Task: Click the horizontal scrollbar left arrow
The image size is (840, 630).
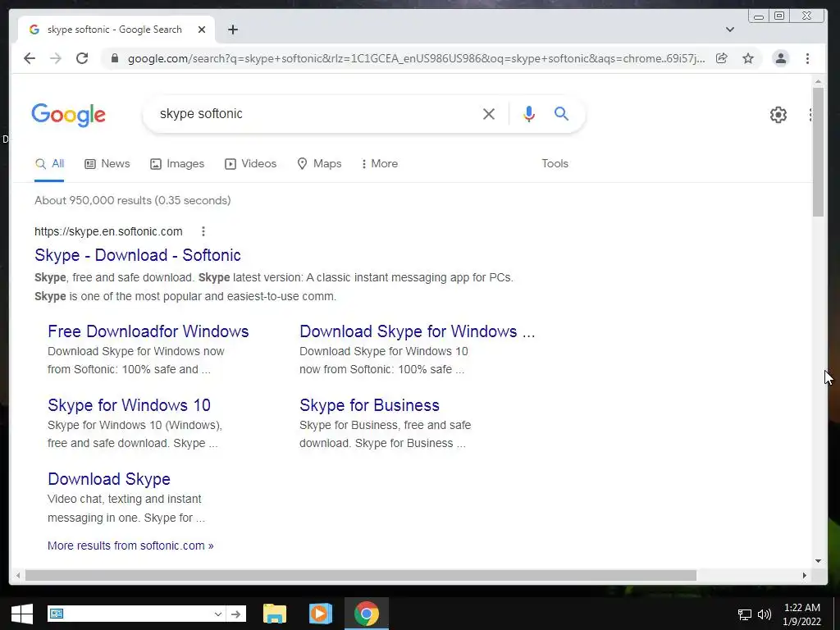Action: click(x=18, y=575)
